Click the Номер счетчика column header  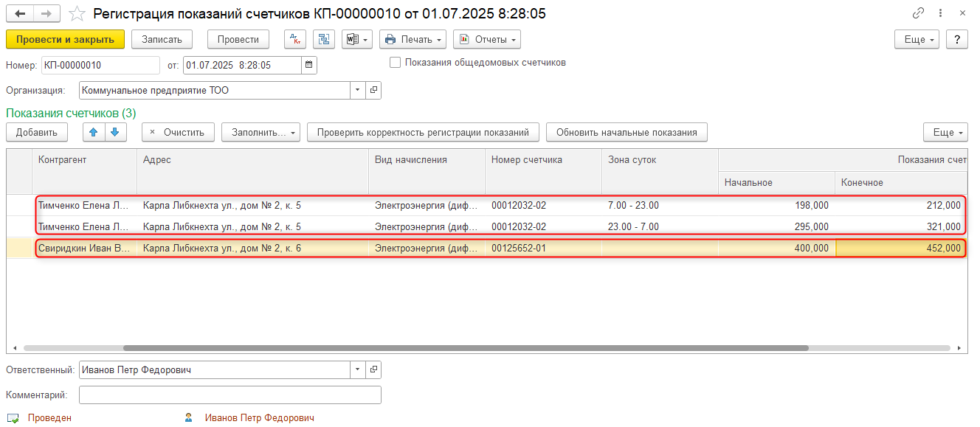[x=543, y=171]
